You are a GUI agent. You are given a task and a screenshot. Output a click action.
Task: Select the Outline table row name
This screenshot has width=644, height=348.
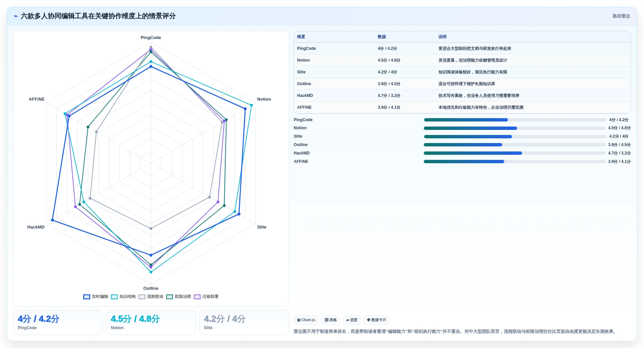(x=304, y=84)
